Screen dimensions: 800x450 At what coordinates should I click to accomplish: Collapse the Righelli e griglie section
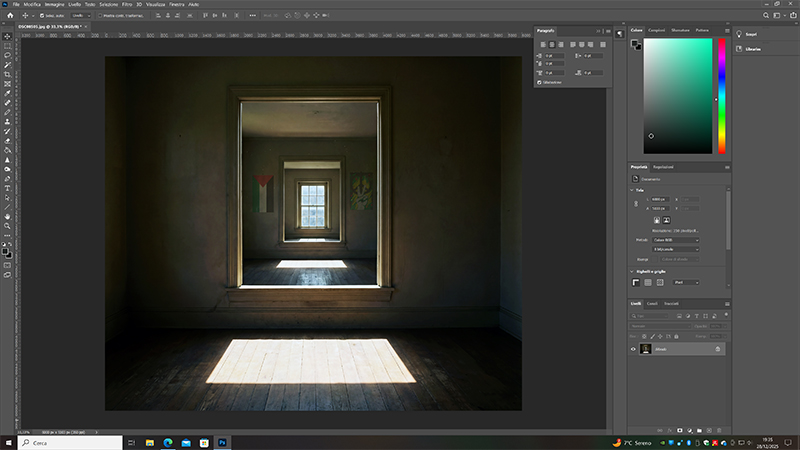[632, 271]
